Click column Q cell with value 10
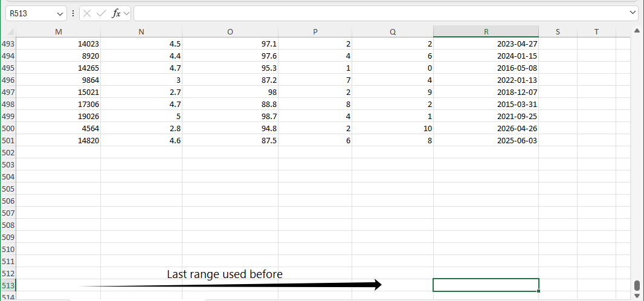Screen dimensions: 644x301 (393, 129)
